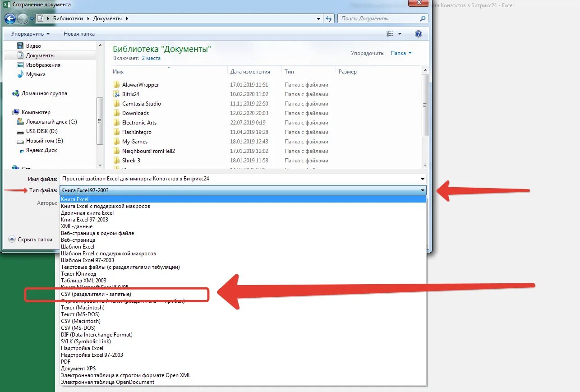Viewport: 580px width, 392px height.
Task: Open the Упорядочить menu
Action: (30, 34)
